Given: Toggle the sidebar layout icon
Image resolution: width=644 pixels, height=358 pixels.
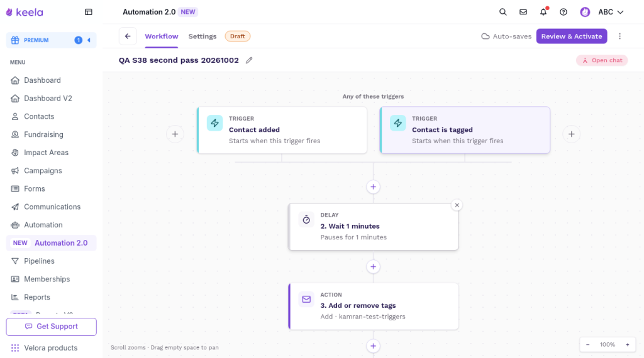Looking at the screenshot, I should coord(88,12).
